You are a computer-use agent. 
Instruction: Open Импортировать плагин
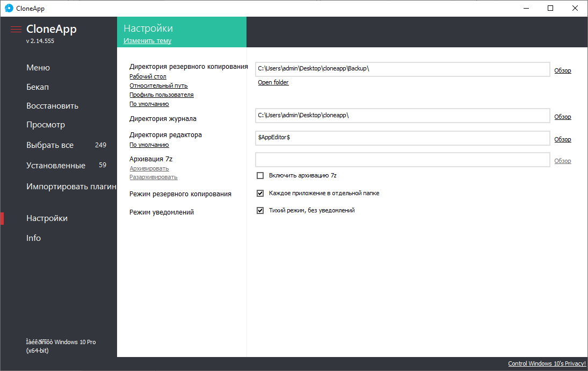pyautogui.click(x=71, y=187)
